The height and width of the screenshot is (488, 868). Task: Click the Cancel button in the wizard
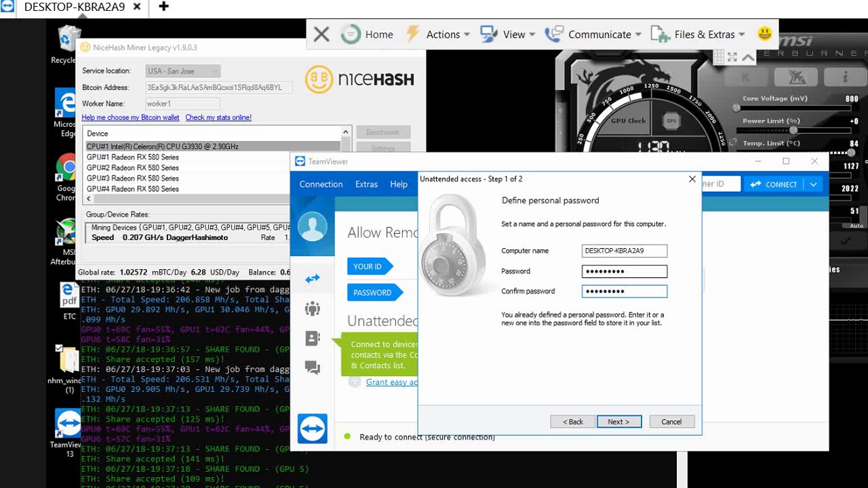[x=671, y=422]
